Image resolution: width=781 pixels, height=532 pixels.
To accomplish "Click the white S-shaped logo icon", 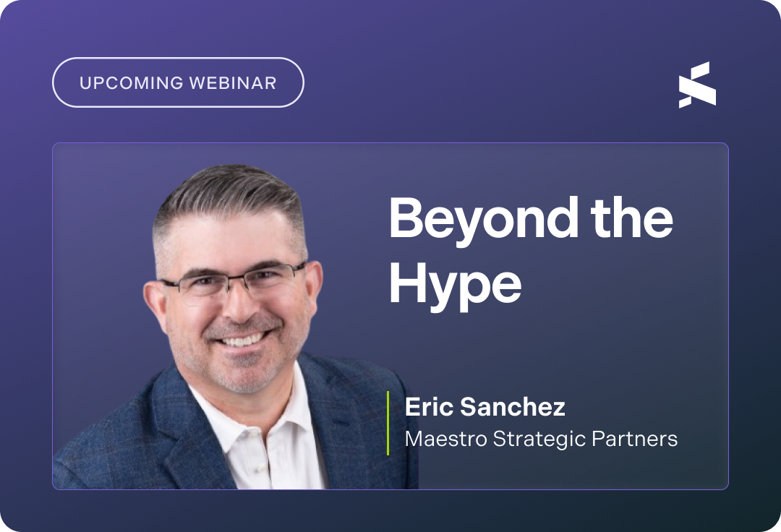I will [x=697, y=85].
